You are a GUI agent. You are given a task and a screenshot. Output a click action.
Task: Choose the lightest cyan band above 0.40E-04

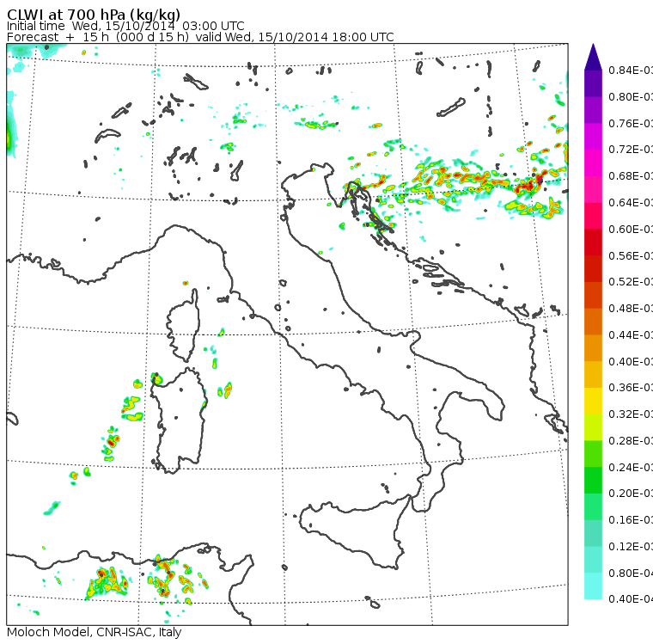(x=593, y=586)
